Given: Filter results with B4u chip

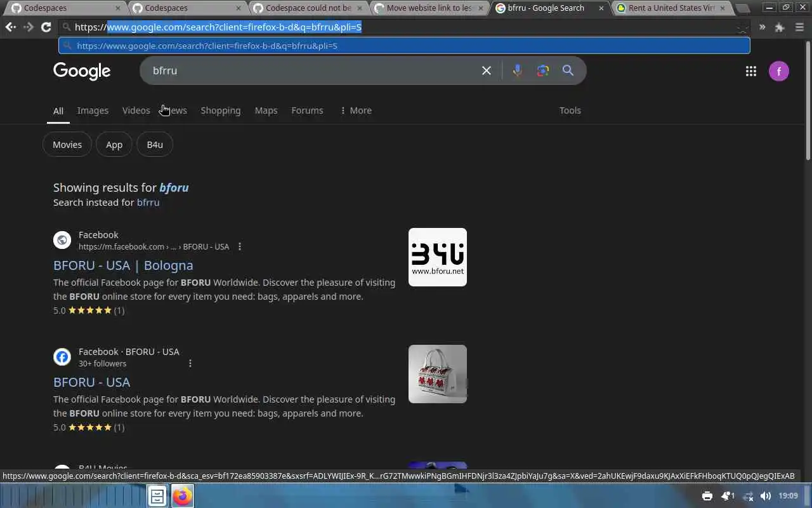Looking at the screenshot, I should (155, 145).
